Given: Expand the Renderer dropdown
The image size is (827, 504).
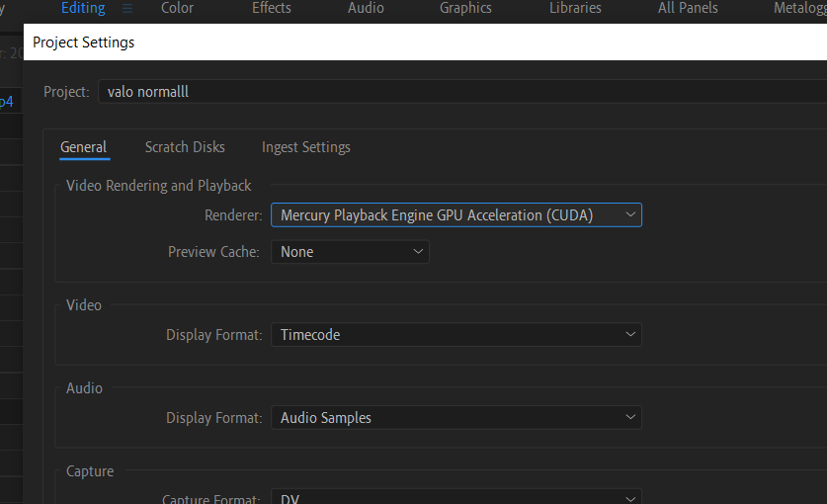Looking at the screenshot, I should pos(455,214).
